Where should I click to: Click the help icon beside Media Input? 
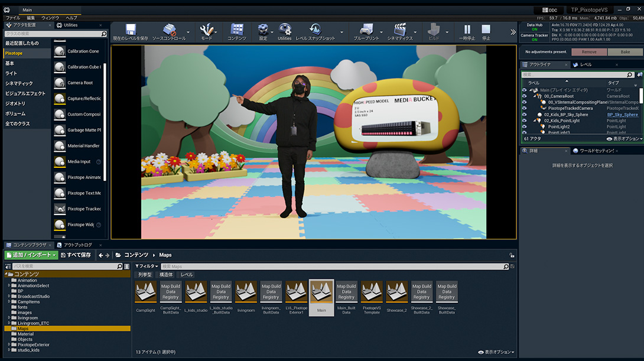99,162
